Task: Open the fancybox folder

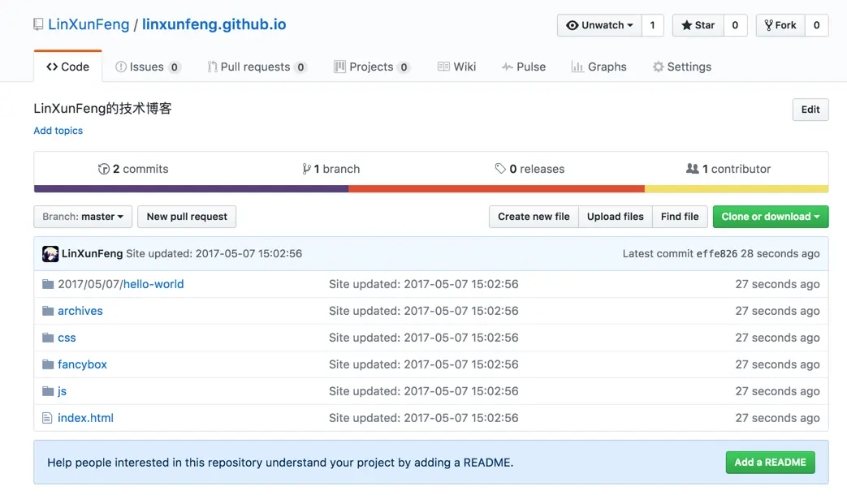Action: coord(82,364)
